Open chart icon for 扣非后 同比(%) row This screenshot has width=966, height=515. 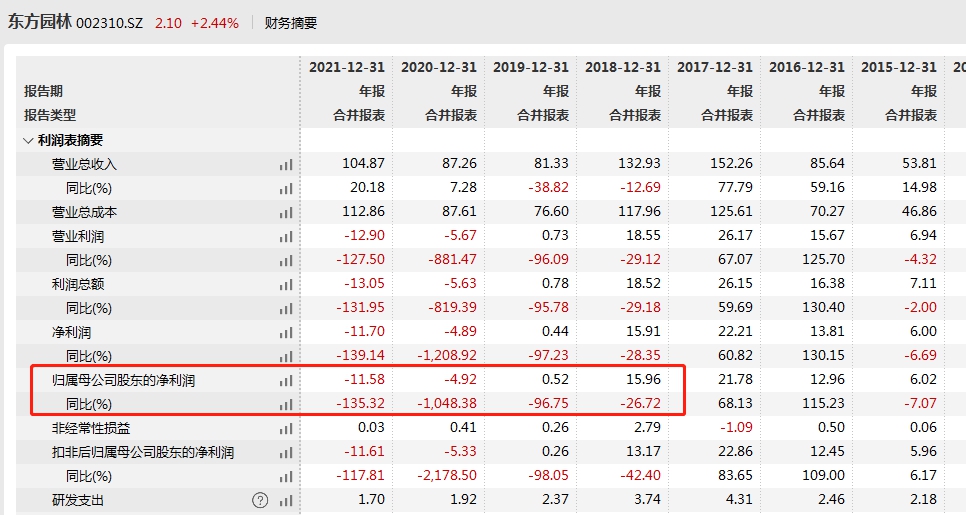point(285,477)
